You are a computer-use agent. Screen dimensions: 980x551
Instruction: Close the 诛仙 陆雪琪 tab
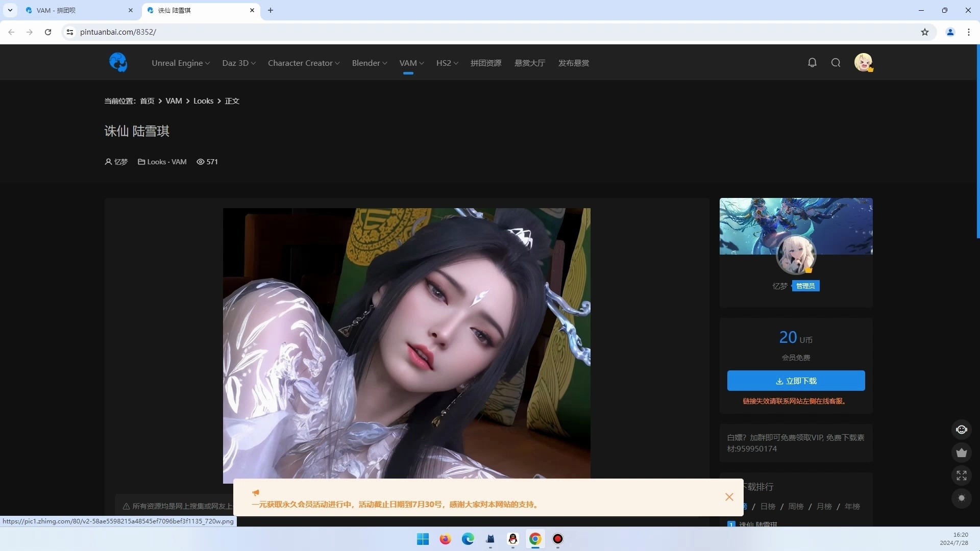coord(252,10)
